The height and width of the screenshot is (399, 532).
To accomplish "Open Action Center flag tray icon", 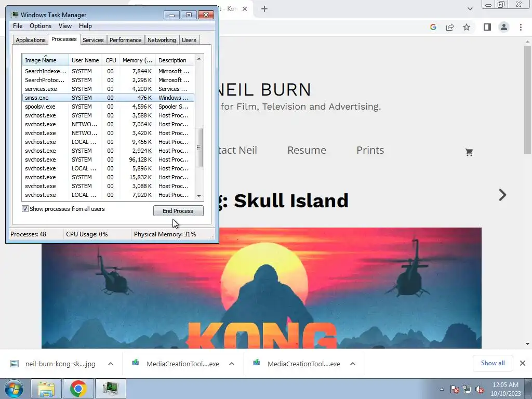I will click(x=455, y=389).
